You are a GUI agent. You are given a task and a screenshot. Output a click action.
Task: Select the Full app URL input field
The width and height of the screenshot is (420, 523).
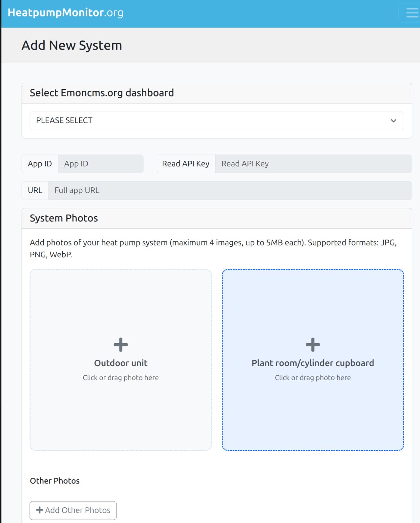click(230, 191)
